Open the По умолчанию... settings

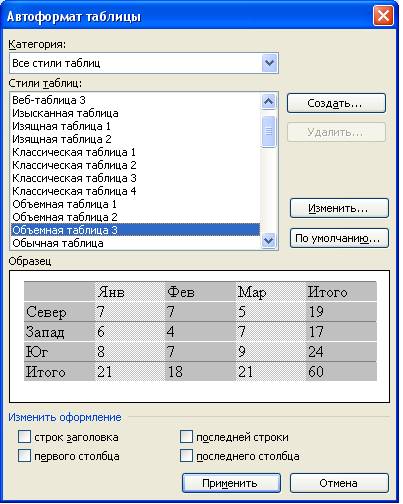pyautogui.click(x=339, y=238)
